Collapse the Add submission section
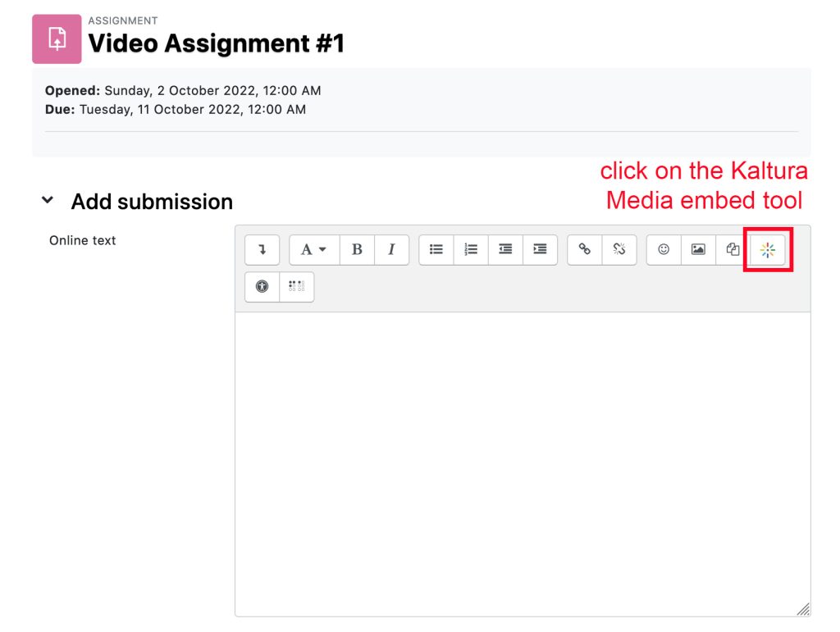The height and width of the screenshot is (632, 840). coord(47,200)
